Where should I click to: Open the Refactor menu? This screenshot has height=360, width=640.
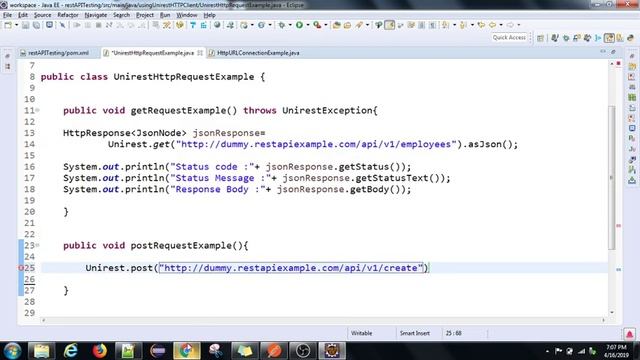68,15
